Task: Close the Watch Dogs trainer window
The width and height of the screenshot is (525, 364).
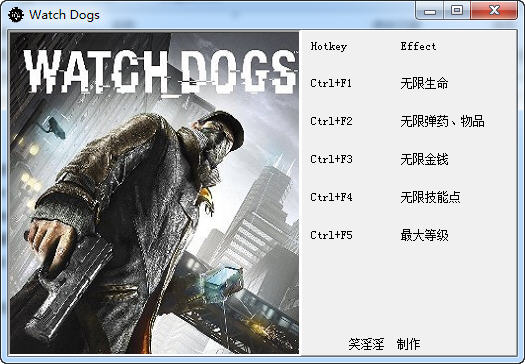Action: tap(494, 10)
